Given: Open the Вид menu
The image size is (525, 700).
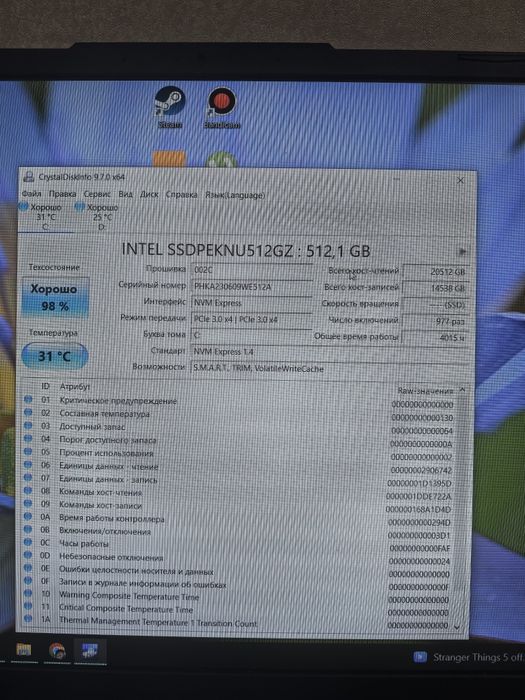Looking at the screenshot, I should tap(125, 194).
